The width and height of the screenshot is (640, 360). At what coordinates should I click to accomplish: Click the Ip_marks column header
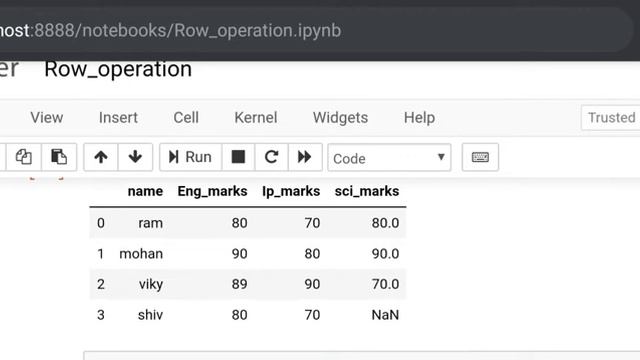[291, 191]
